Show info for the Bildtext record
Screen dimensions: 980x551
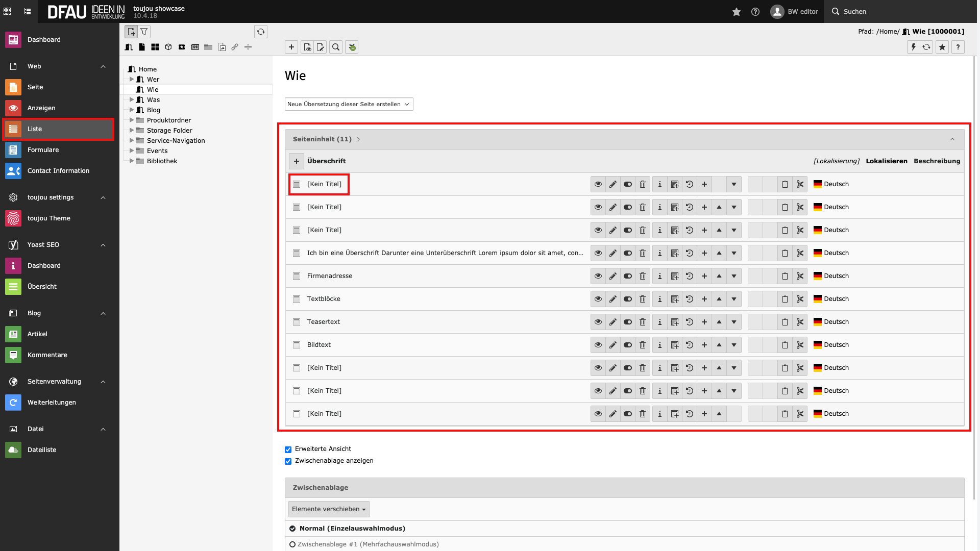click(x=660, y=345)
